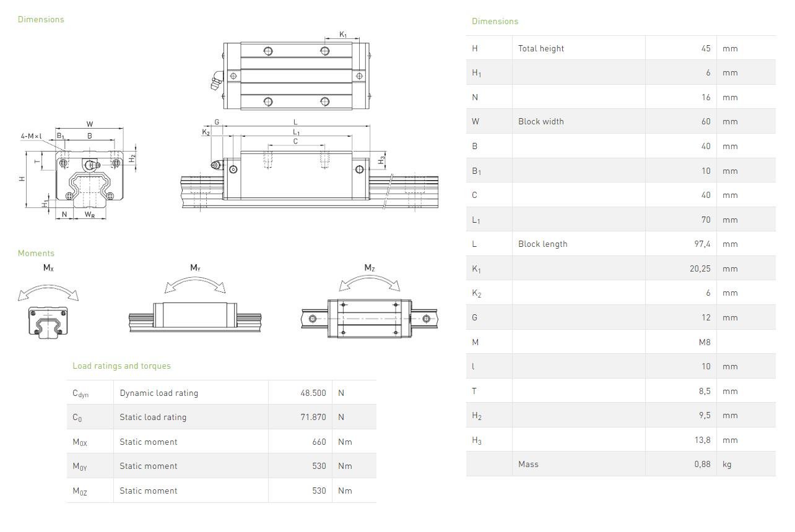The width and height of the screenshot is (795, 532).
Task: Click the 'Moments' heading
Action: 36,253
